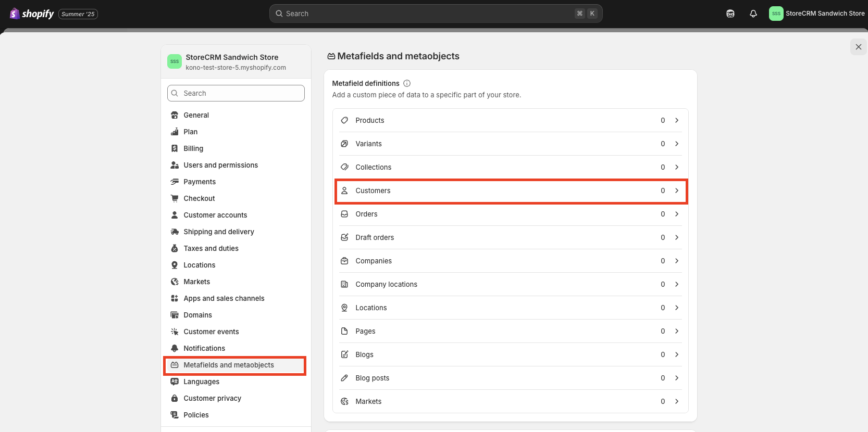Click 'kono-test-store-5.myshopify.com' store URL text
The image size is (868, 432).
click(x=235, y=68)
